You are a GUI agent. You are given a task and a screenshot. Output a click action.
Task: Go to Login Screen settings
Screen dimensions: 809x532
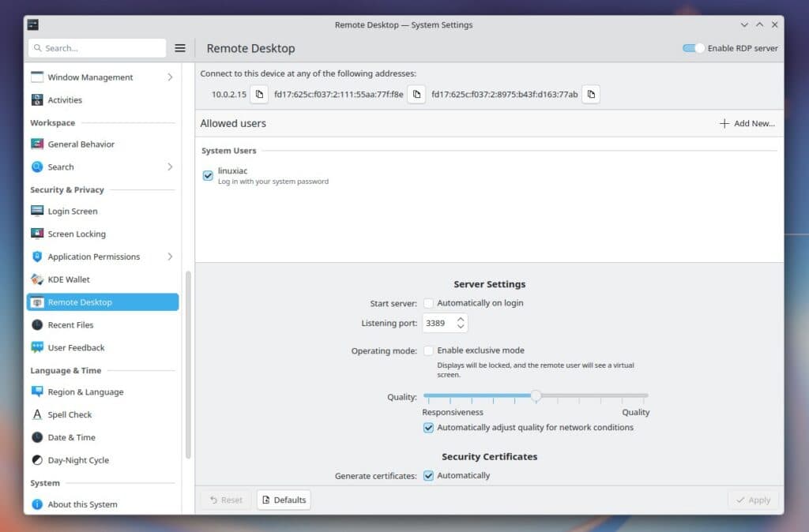click(x=103, y=211)
